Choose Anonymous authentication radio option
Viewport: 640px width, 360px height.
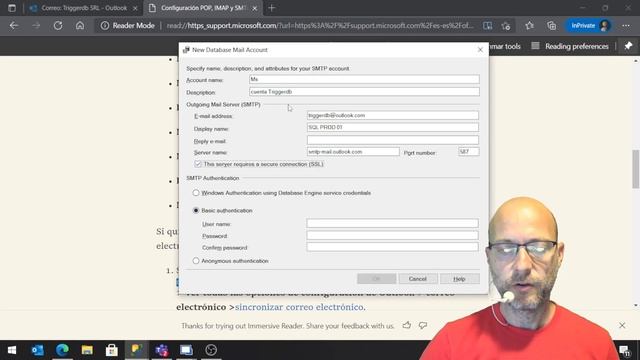tap(196, 260)
